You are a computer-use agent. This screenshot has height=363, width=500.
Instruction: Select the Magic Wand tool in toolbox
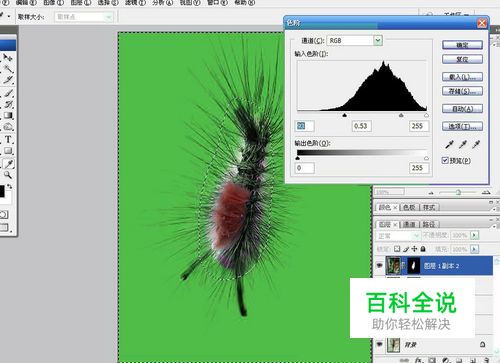pyautogui.click(x=8, y=69)
